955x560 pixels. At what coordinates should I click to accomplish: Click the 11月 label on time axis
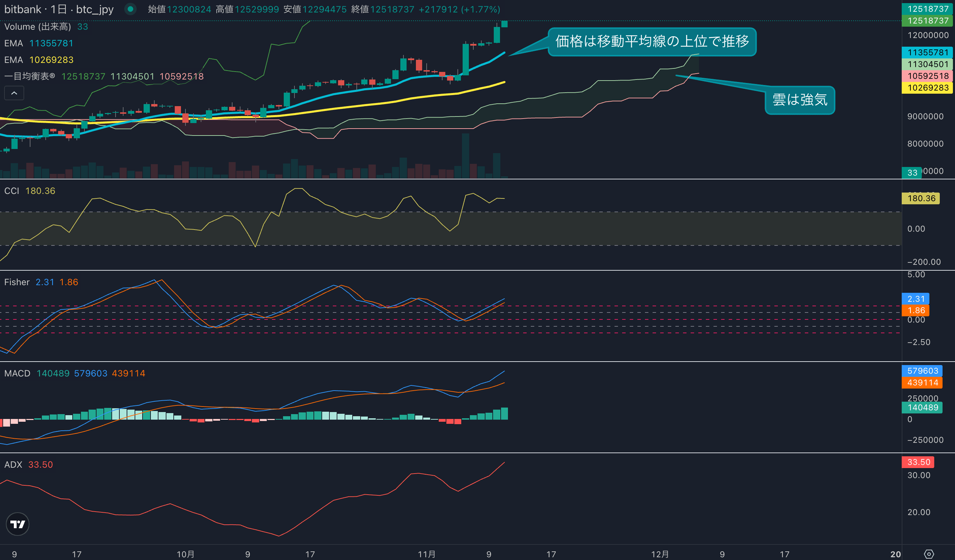[426, 554]
